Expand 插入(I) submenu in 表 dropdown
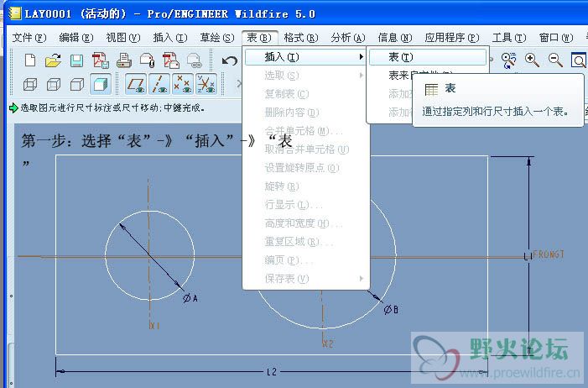Viewport: 588px width, 388px height. point(305,57)
